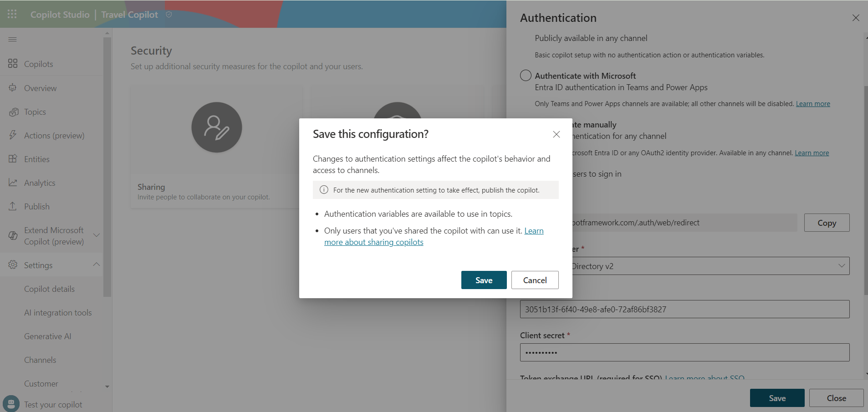This screenshot has width=868, height=412.
Task: Click the Analytics chart icon
Action: click(x=13, y=183)
